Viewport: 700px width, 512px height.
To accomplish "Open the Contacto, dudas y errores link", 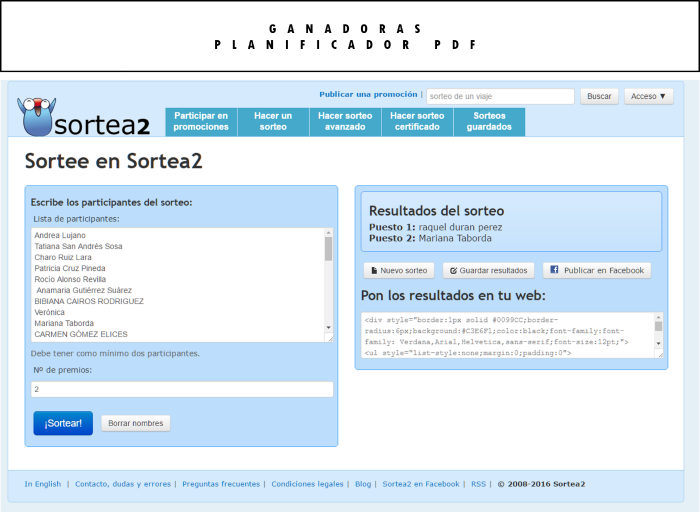I will (123, 484).
